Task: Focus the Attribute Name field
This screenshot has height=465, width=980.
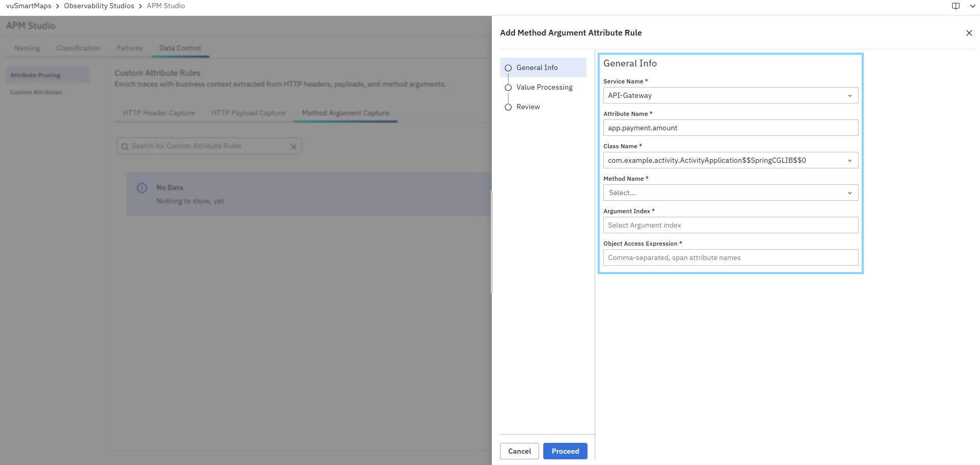Action: 730,128
